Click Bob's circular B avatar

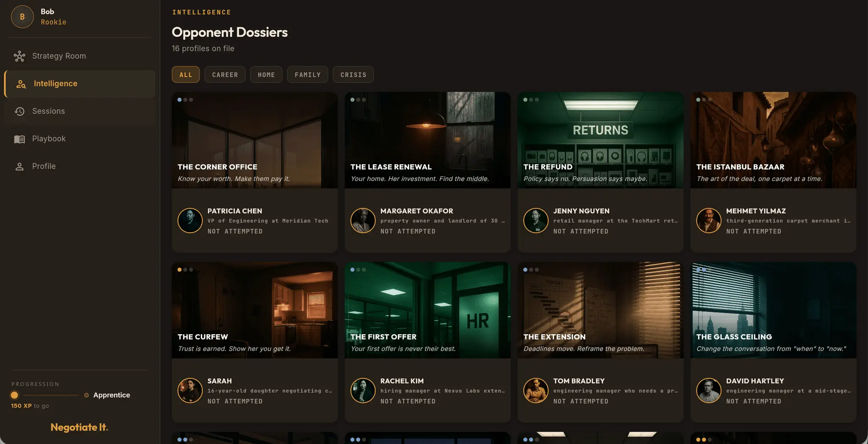(22, 17)
